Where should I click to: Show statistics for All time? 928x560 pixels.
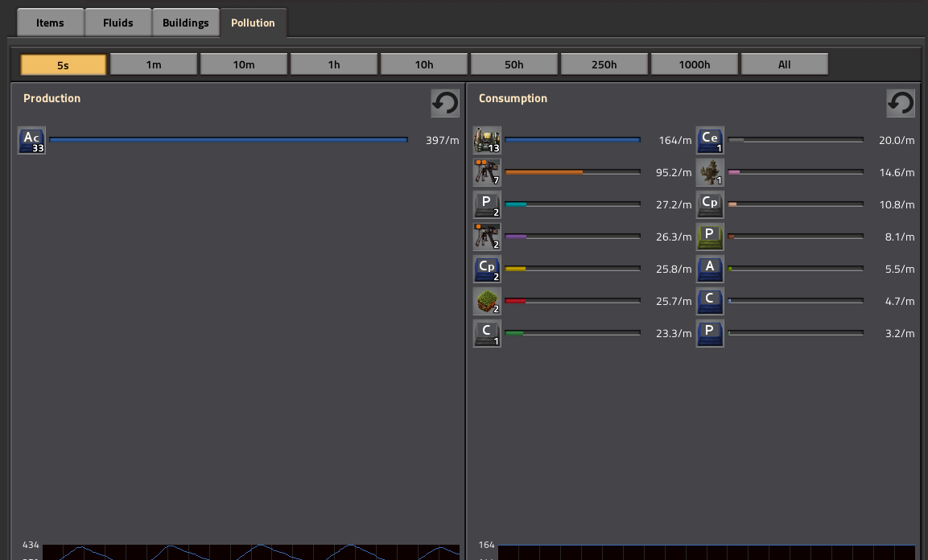tap(785, 64)
